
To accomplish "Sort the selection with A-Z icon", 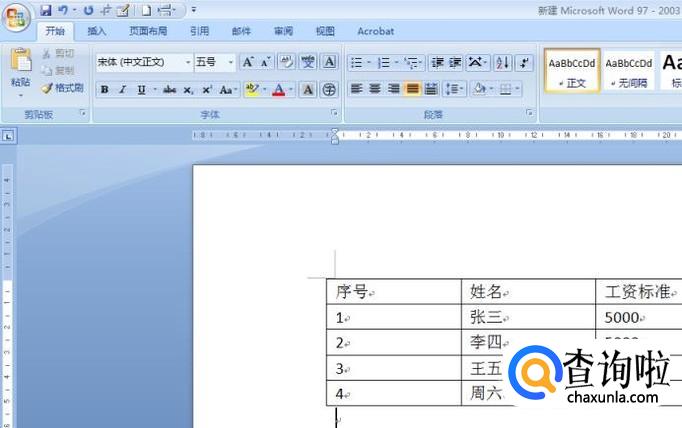I will [503, 62].
